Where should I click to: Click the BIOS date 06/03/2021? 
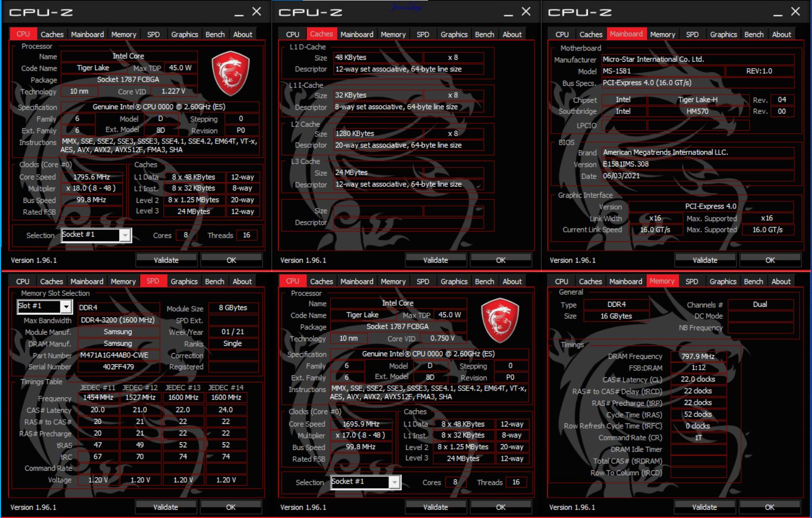click(698, 176)
